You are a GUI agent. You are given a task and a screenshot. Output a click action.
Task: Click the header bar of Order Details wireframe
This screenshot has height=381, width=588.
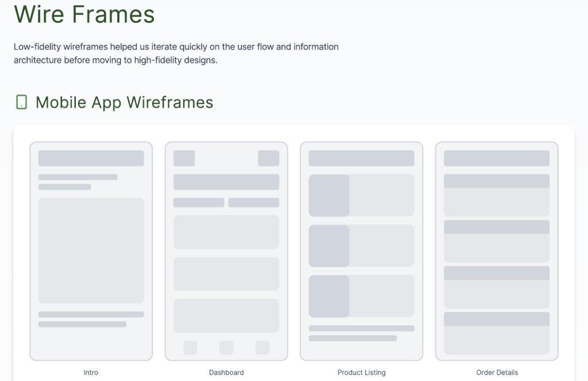coord(497,158)
